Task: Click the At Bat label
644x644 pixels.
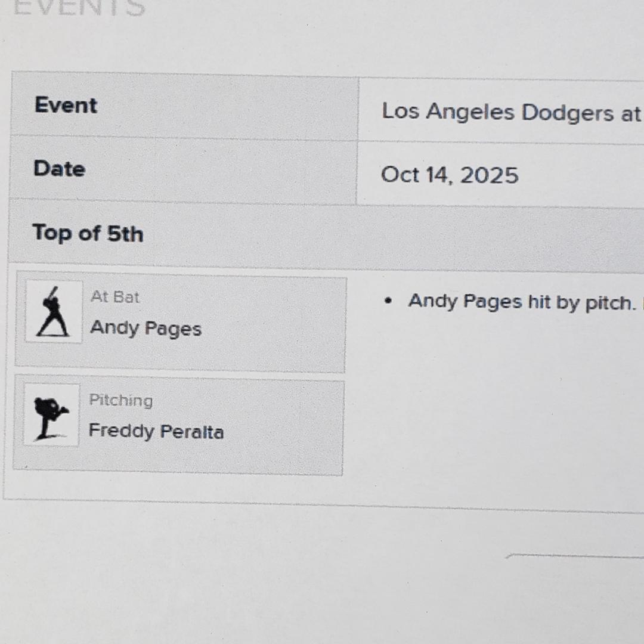Action: [x=115, y=297]
